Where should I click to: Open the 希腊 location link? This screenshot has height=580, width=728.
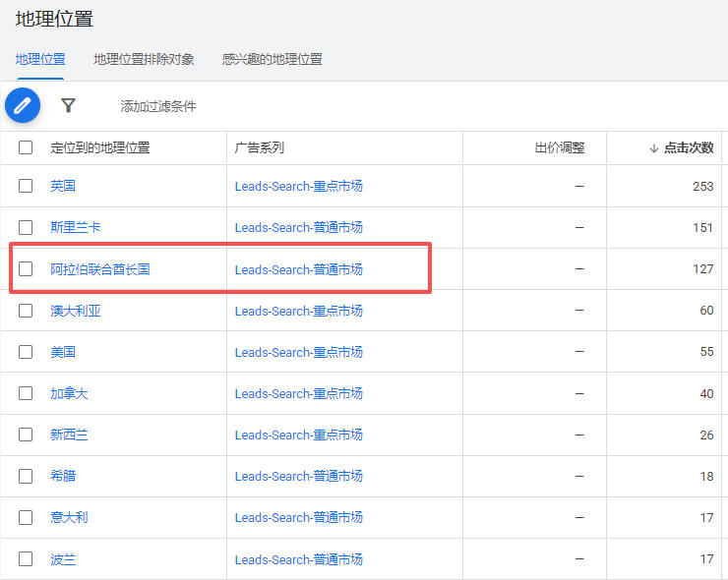[63, 476]
